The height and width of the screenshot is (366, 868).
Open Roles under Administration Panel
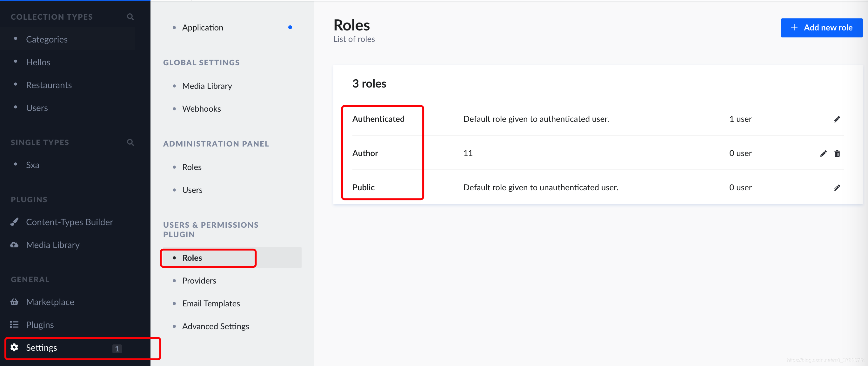[192, 167]
